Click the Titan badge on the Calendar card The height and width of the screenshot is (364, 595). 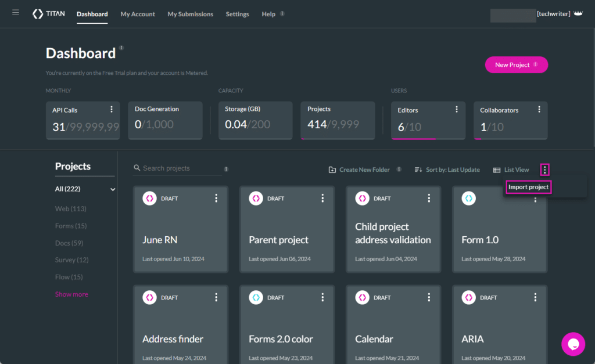pyautogui.click(x=362, y=297)
